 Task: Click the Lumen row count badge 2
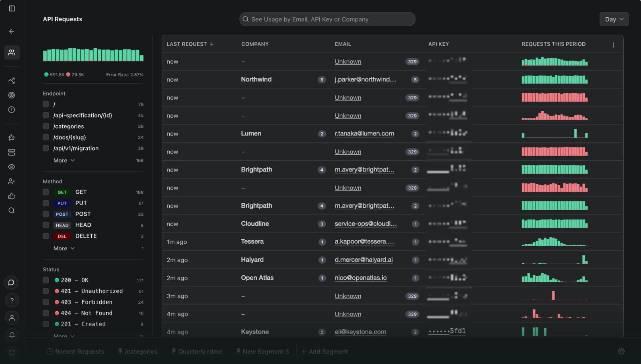(322, 134)
